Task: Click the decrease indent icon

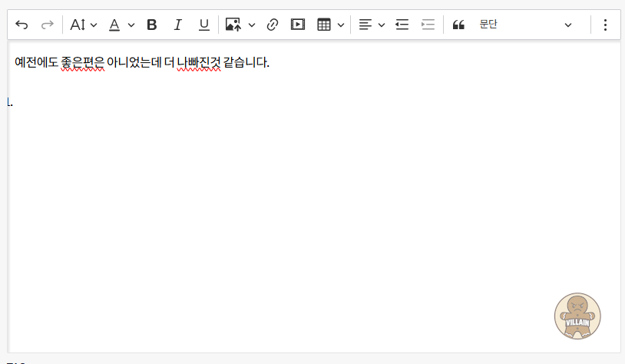Action: click(402, 25)
